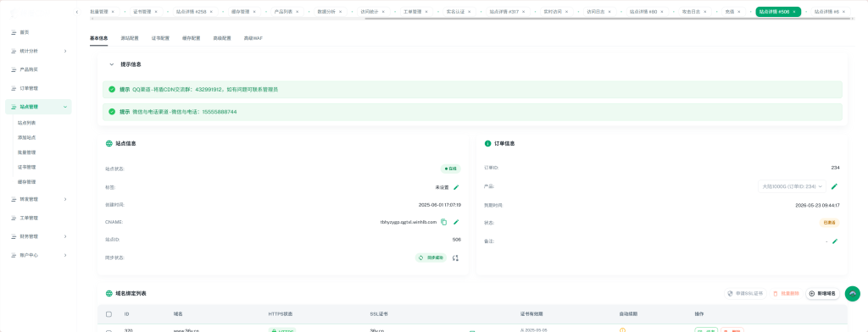This screenshot has height=332, width=868.
Task: Copy the CNAME value
Action: 444,222
